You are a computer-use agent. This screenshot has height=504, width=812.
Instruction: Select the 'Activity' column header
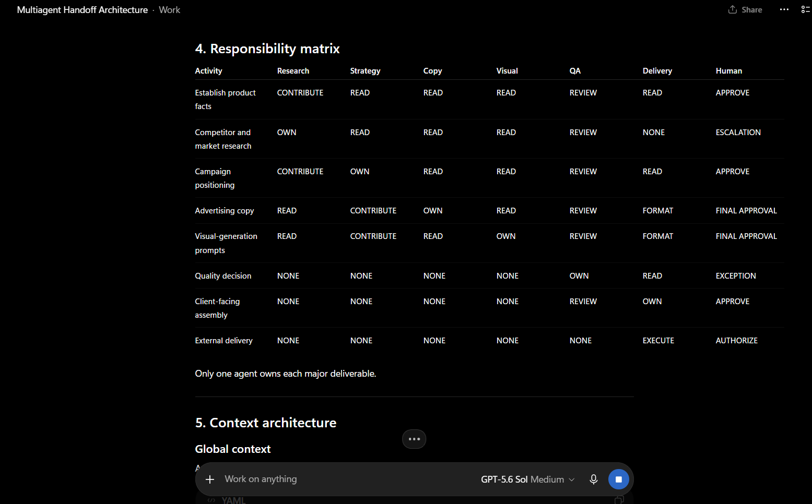[208, 71]
